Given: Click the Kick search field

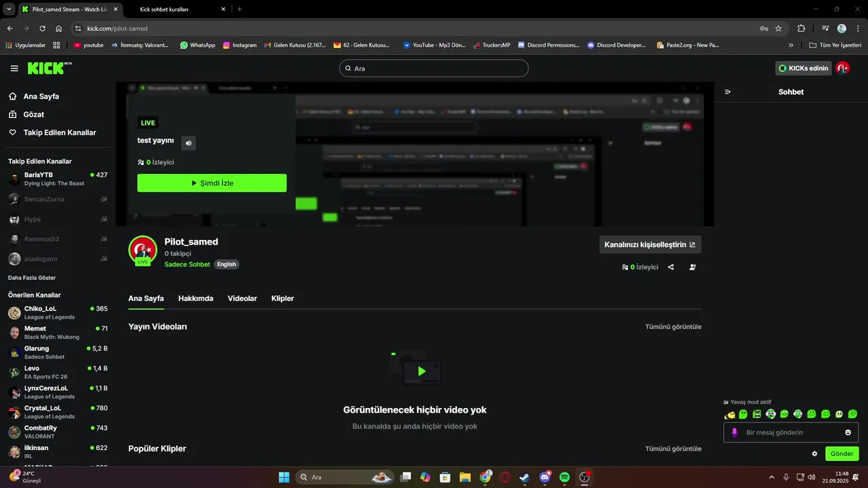Looking at the screenshot, I should 434,68.
